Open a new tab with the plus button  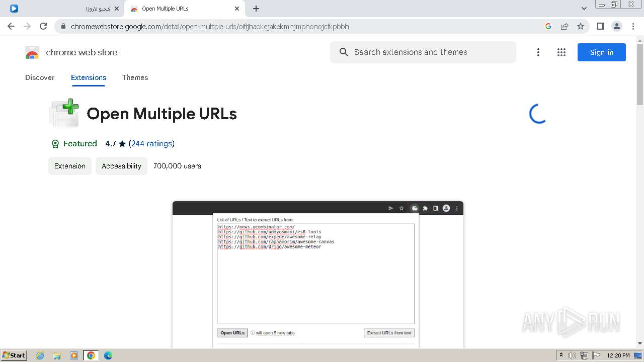click(256, 9)
